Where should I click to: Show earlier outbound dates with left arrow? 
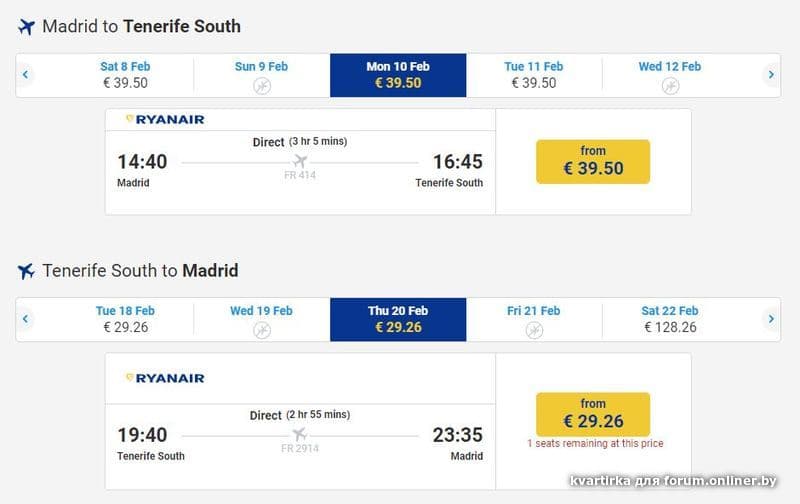pyautogui.click(x=26, y=75)
